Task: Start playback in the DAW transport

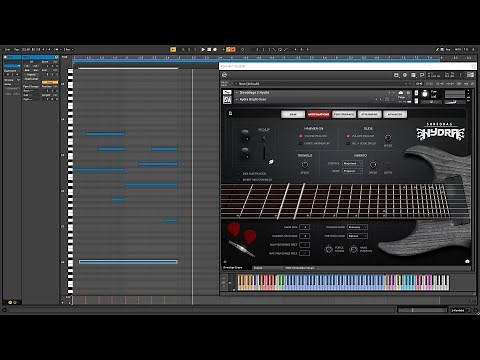Action: pos(203,49)
